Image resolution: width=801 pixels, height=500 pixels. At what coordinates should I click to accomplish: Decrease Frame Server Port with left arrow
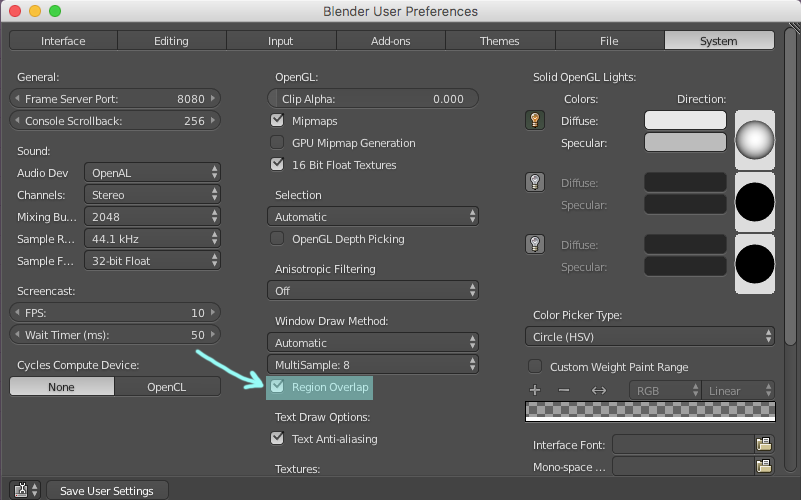(x=17, y=99)
